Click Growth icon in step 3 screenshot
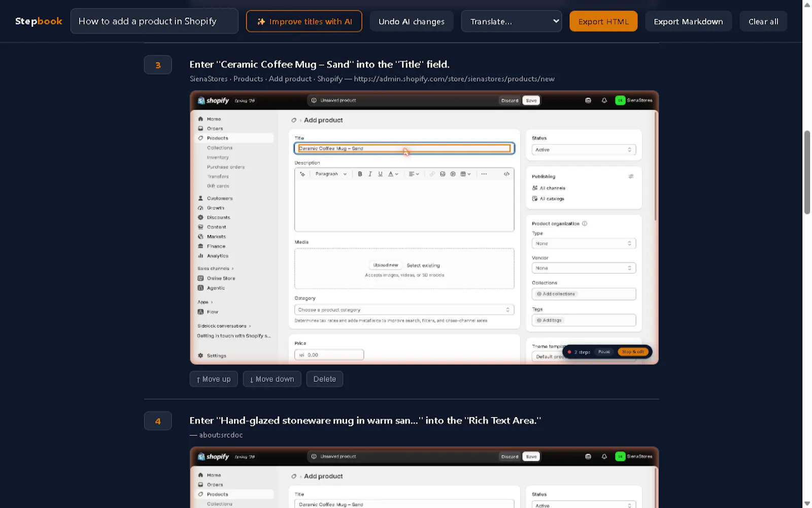 (200, 208)
